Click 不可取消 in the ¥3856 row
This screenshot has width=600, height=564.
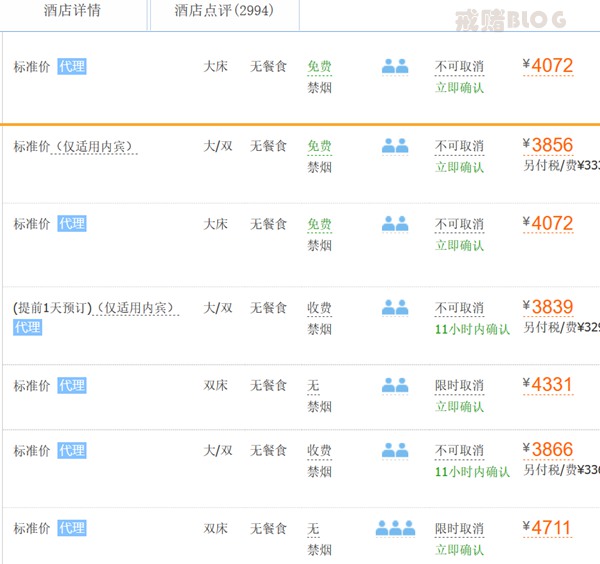point(459,146)
